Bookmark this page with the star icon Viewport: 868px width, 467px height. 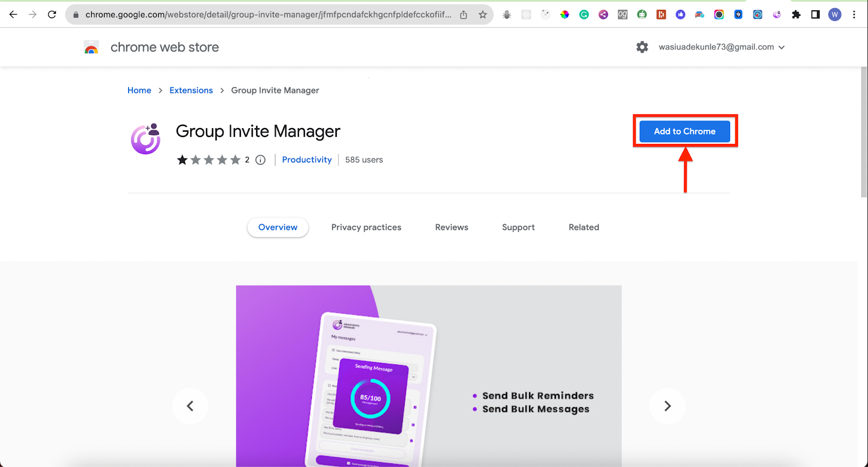tap(483, 15)
